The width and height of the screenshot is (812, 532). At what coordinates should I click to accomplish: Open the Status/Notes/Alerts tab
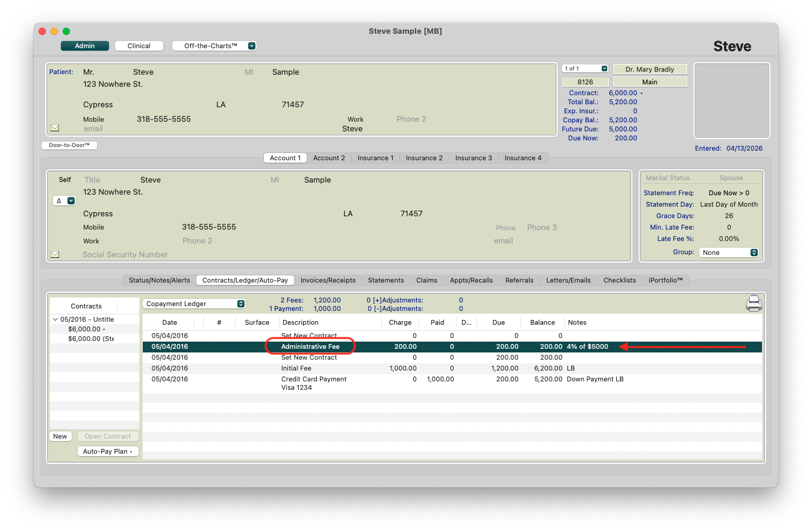coord(159,280)
